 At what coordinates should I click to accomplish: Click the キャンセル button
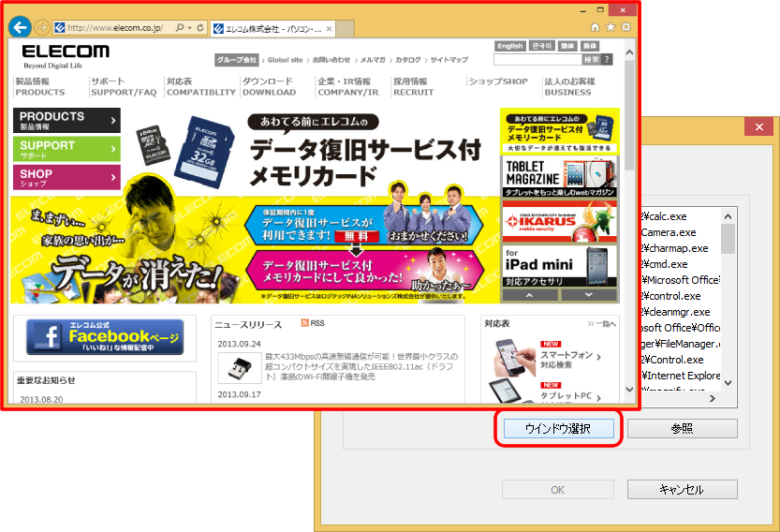pos(682,489)
